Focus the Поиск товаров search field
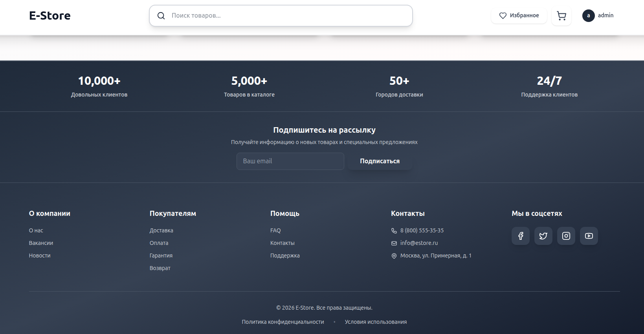This screenshot has width=644, height=334. coord(281,16)
